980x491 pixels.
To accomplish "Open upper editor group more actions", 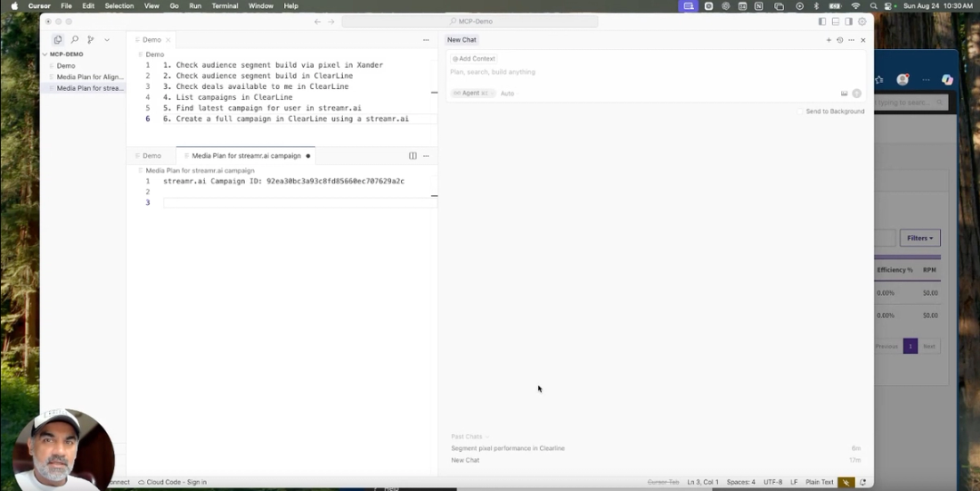I will pyautogui.click(x=426, y=40).
